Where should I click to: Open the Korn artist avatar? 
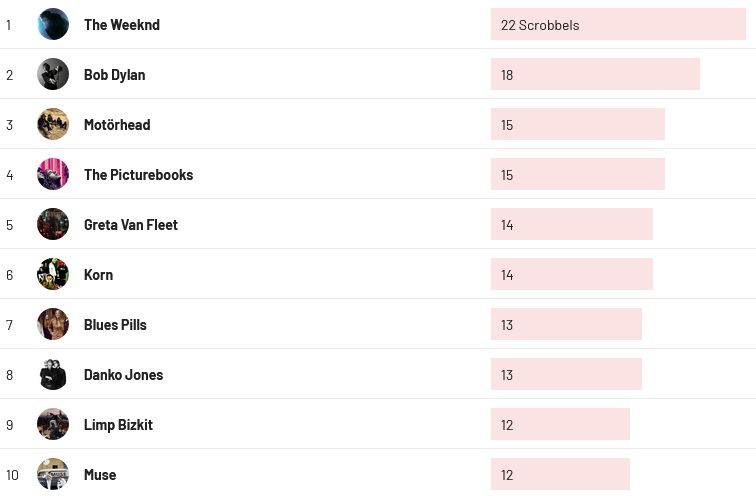(53, 274)
